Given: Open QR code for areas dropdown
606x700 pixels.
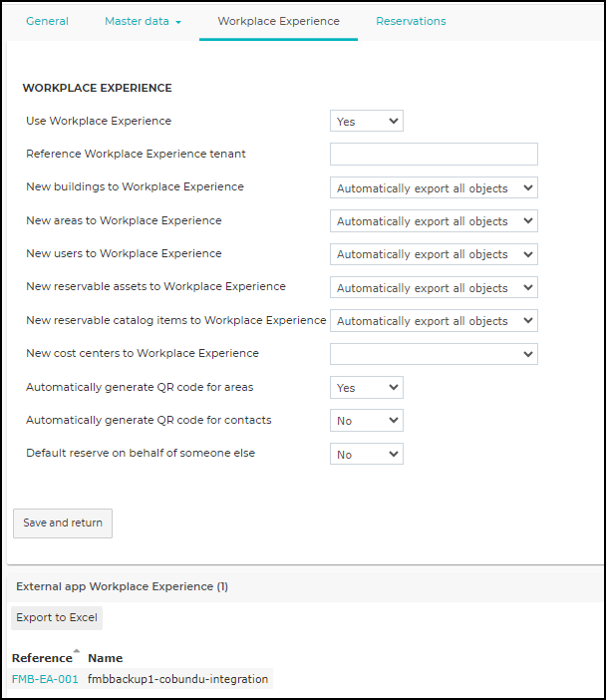Looking at the screenshot, I should tap(367, 388).
